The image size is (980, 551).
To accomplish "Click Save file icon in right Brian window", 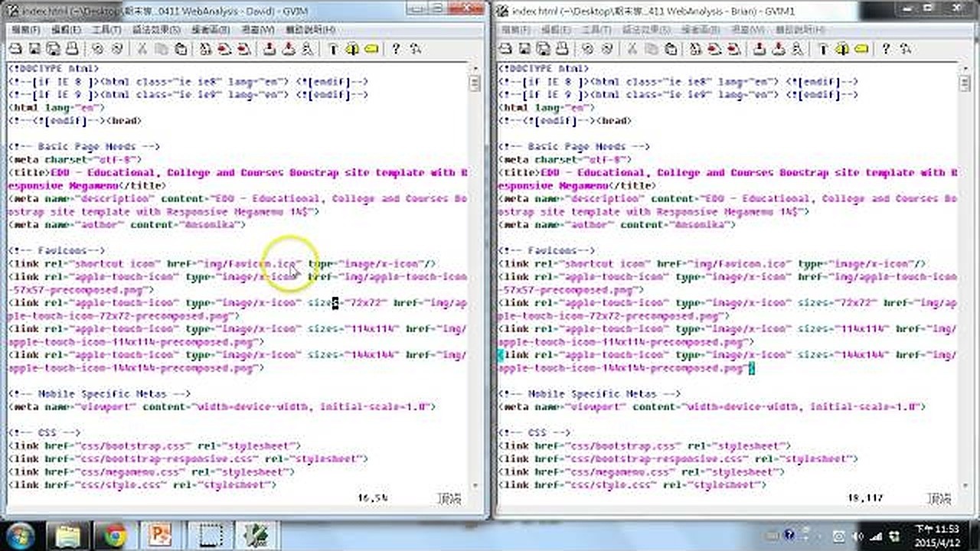I will coord(524,48).
